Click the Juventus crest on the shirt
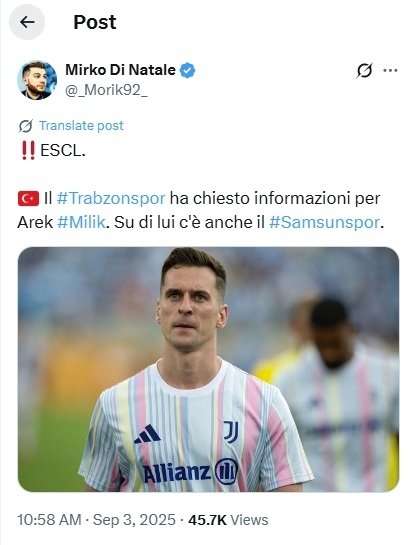The width and height of the screenshot is (416, 545). pos(231,432)
